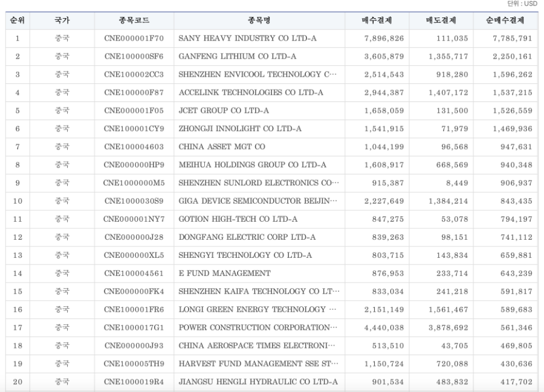This screenshot has width=544, height=392.
Task: Click buy settlement value 2,227,649
Action: click(x=384, y=201)
